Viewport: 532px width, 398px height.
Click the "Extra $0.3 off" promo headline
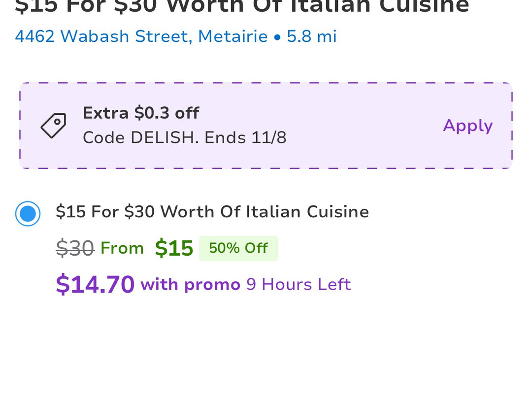(141, 113)
